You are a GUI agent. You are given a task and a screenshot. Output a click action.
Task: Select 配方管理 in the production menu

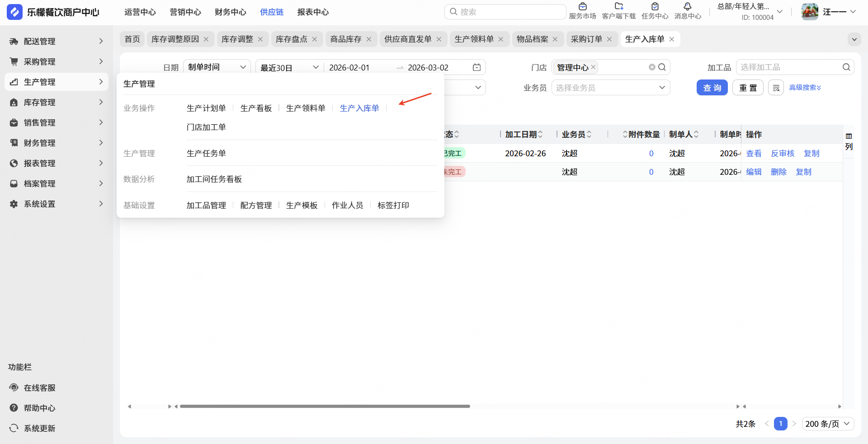[x=256, y=206]
